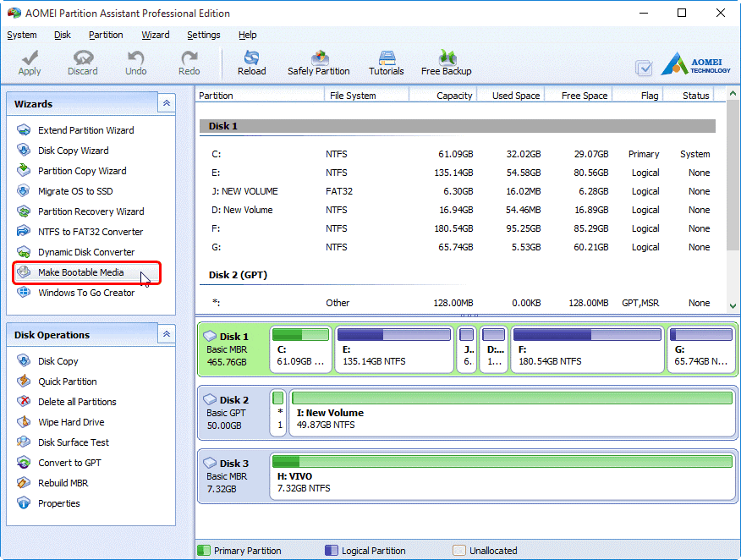
Task: Select G: 65.74GB block in disk map
Action: click(x=701, y=349)
